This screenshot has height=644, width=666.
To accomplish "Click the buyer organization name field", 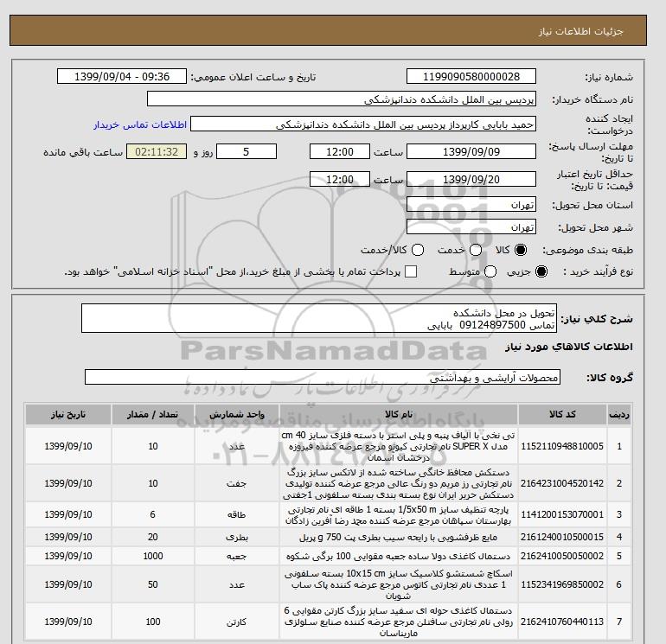I will 342,99.
